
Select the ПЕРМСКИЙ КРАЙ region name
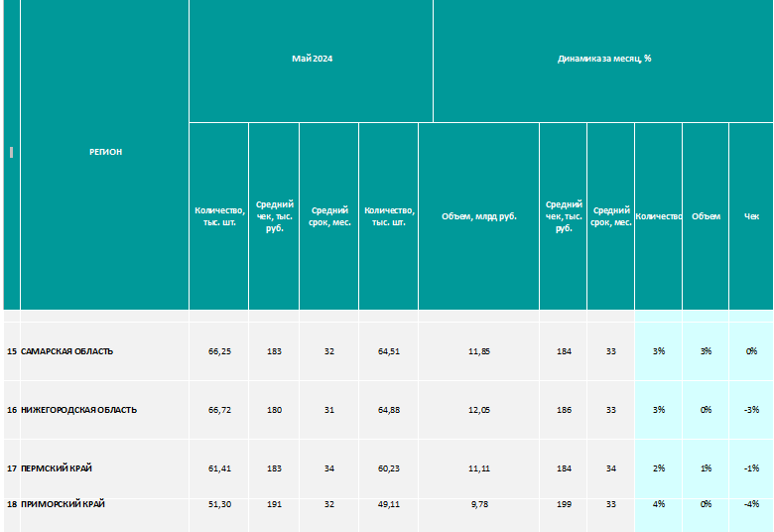57,467
